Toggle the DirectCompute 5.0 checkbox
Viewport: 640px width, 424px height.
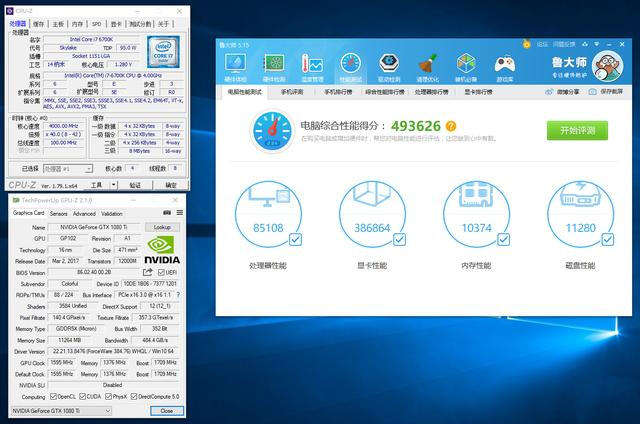pyautogui.click(x=133, y=396)
